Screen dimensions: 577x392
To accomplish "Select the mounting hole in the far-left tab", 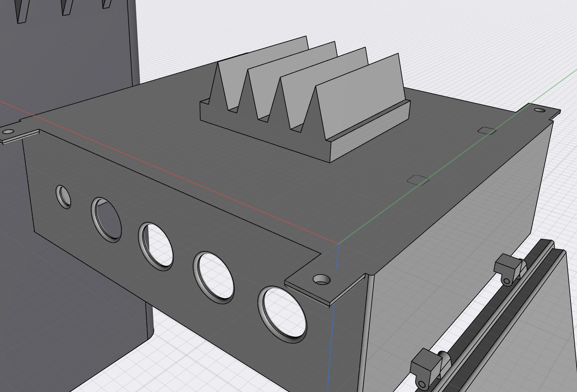I will [x=8, y=131].
